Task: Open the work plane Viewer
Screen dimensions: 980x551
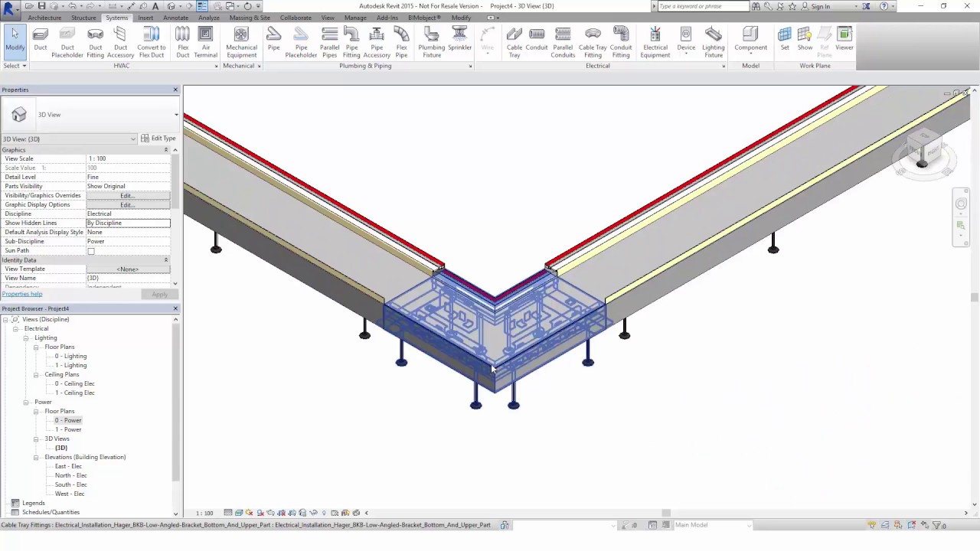Action: pos(844,39)
